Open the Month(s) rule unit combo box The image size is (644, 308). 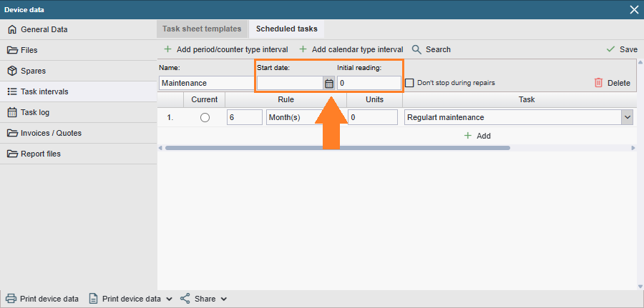pos(293,117)
